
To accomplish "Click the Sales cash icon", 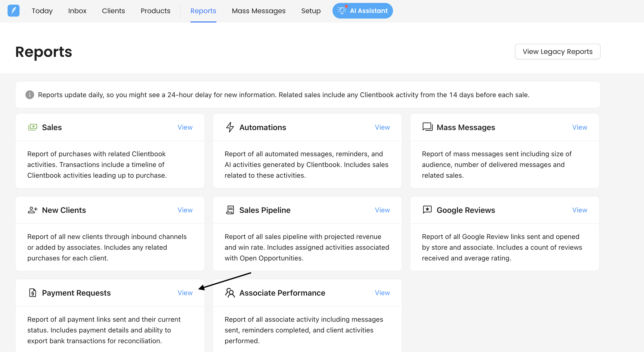I will click(x=32, y=127).
